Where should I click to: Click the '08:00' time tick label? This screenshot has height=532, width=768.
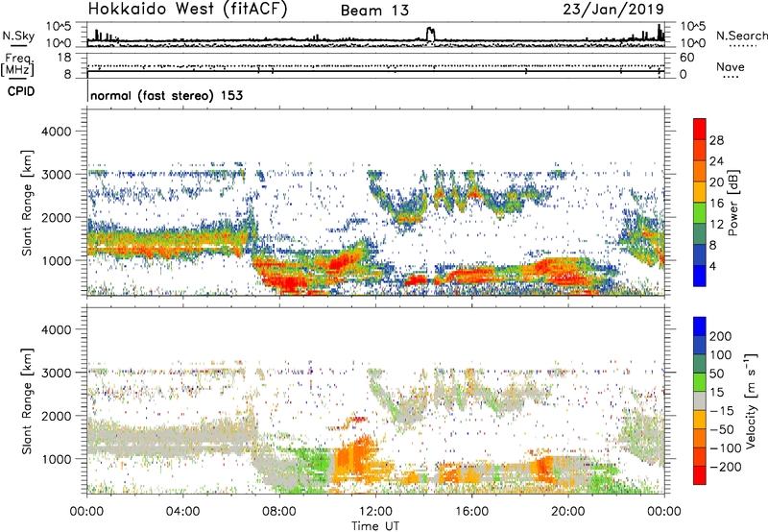pos(278,512)
